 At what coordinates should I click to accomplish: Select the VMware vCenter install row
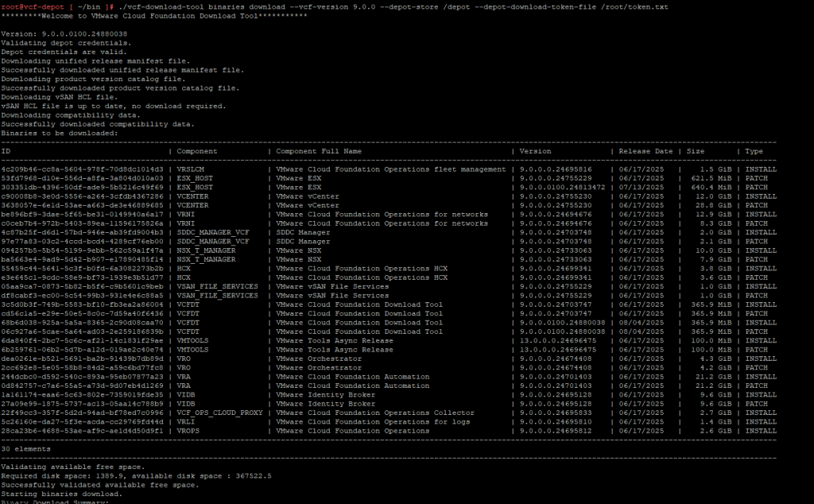point(310,196)
